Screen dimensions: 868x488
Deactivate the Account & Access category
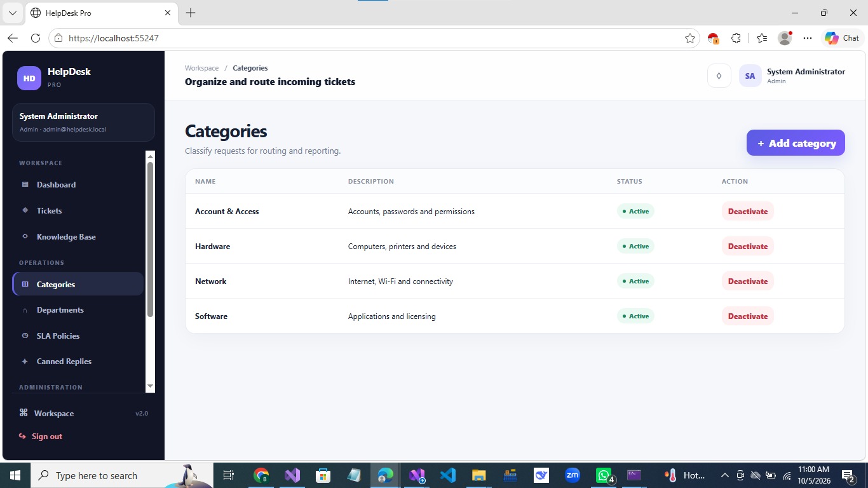tap(748, 211)
